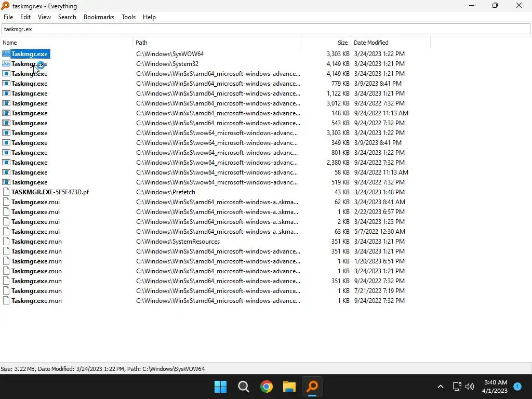
Task: Click the status bar file details text
Action: pyautogui.click(x=102, y=369)
